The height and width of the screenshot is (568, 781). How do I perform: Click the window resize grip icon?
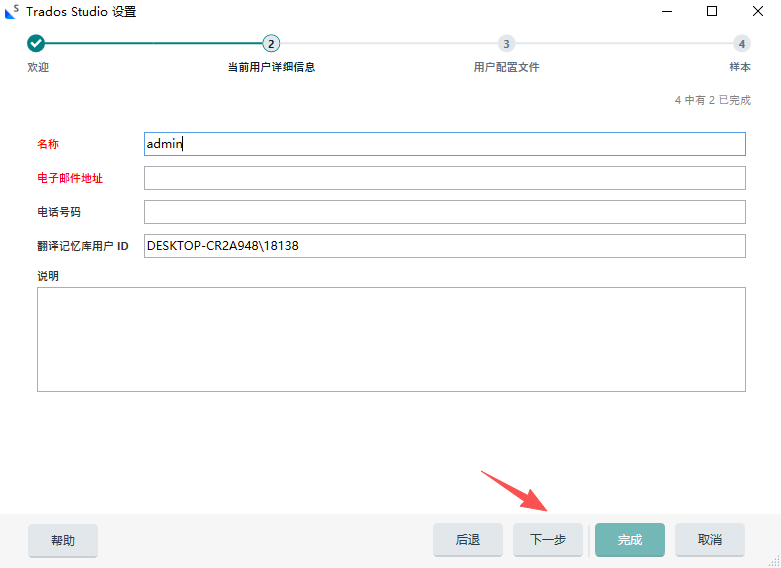coord(774,562)
